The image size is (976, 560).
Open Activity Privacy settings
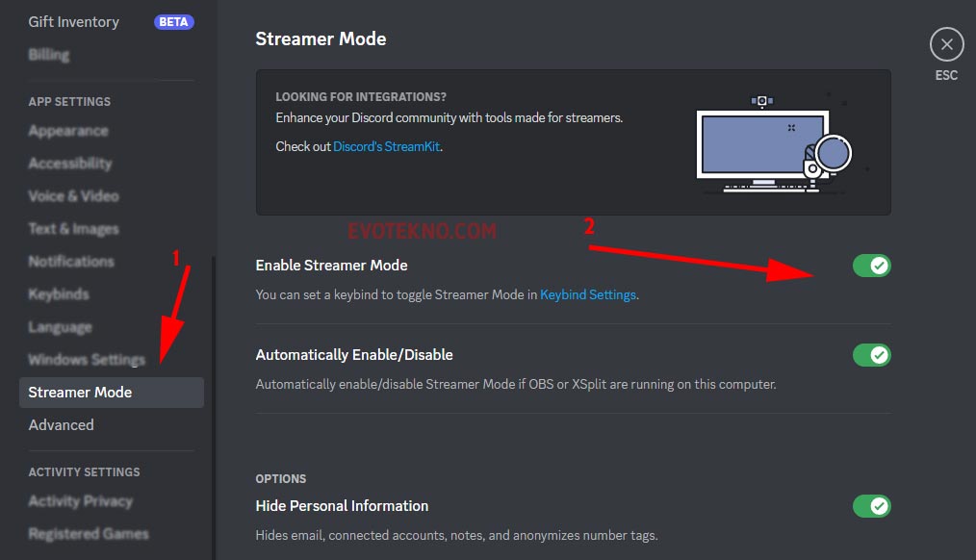[80, 500]
